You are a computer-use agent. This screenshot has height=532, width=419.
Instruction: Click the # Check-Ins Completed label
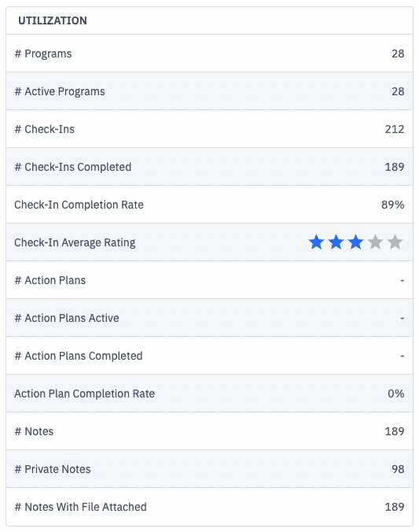point(72,167)
